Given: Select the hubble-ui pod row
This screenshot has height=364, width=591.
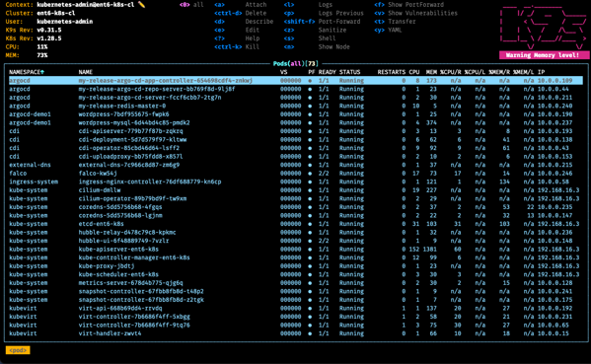Looking at the screenshot, I should [296, 241].
